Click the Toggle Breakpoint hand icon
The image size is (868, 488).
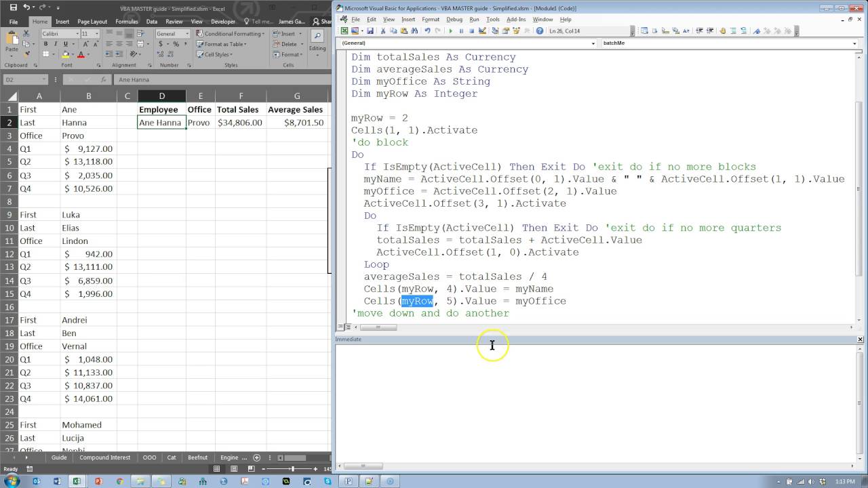click(722, 30)
